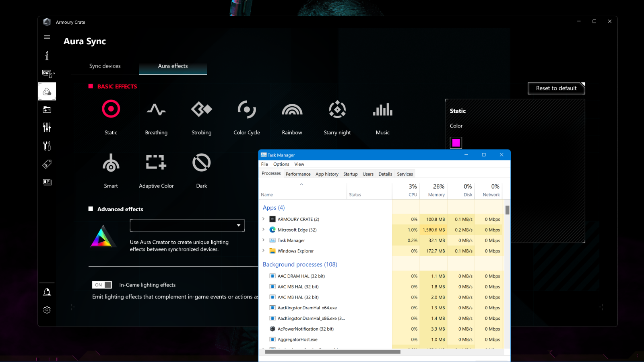Open the magenta Static color swatch
644x362 pixels.
(x=456, y=143)
